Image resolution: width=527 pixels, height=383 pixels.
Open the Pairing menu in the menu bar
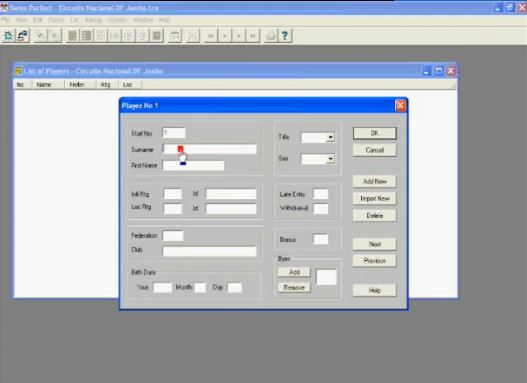click(x=93, y=20)
